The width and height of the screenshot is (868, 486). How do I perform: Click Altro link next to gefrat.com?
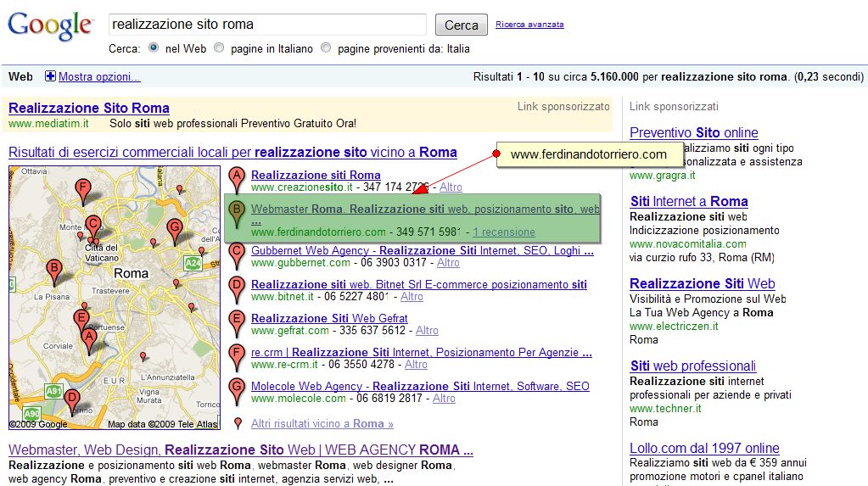point(427,331)
